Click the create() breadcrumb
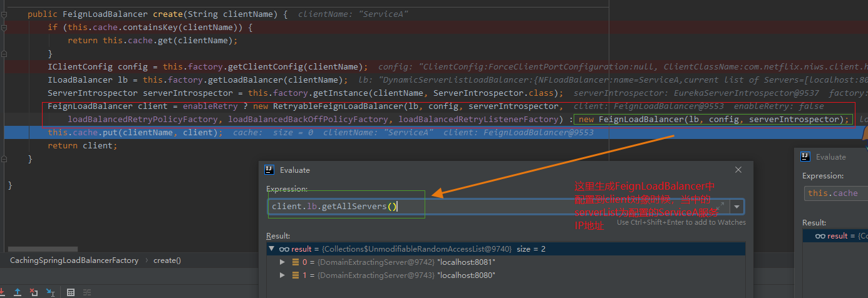This screenshot has width=868, height=298. pyautogui.click(x=167, y=260)
